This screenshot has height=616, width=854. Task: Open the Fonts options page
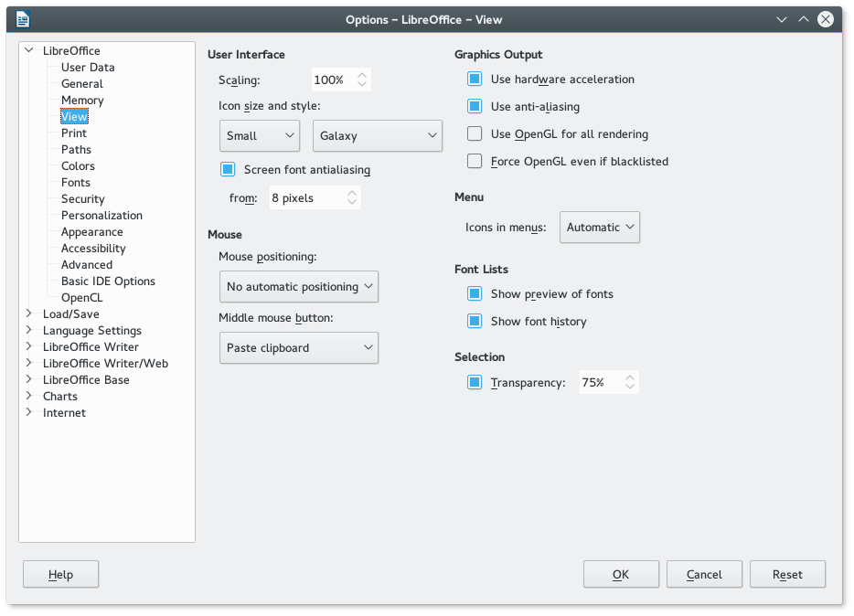pyautogui.click(x=76, y=182)
